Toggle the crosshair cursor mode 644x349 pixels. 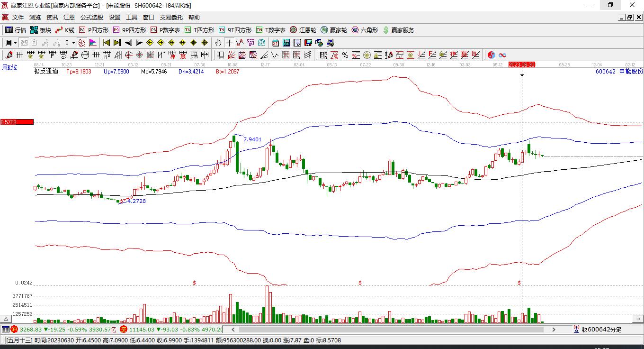(229, 43)
